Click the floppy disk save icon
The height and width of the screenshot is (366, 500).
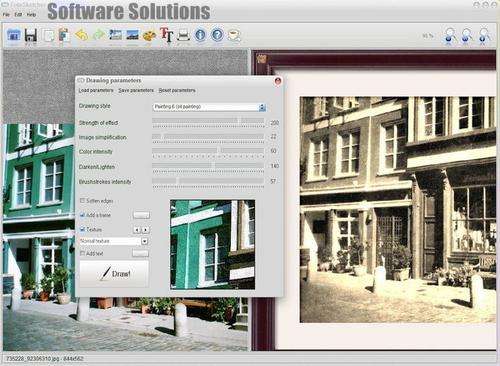30,35
